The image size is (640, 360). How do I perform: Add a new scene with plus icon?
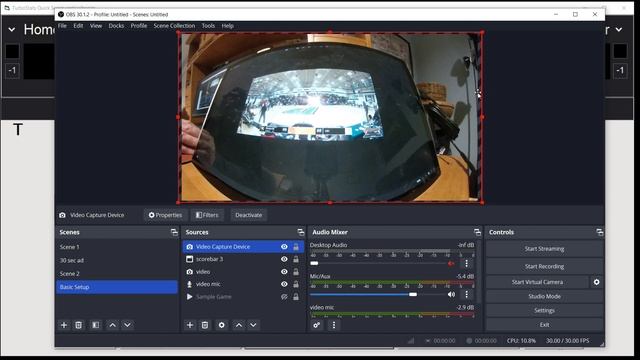64,325
